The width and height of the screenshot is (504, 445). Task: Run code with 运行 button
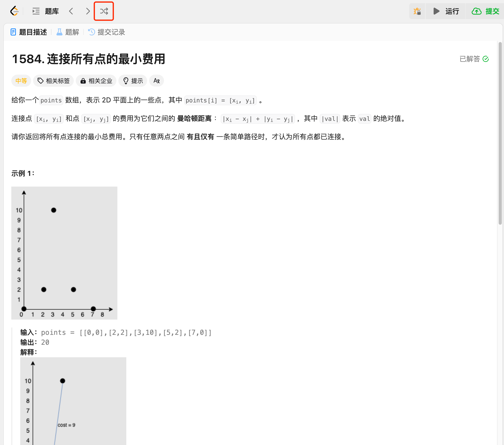tap(446, 11)
